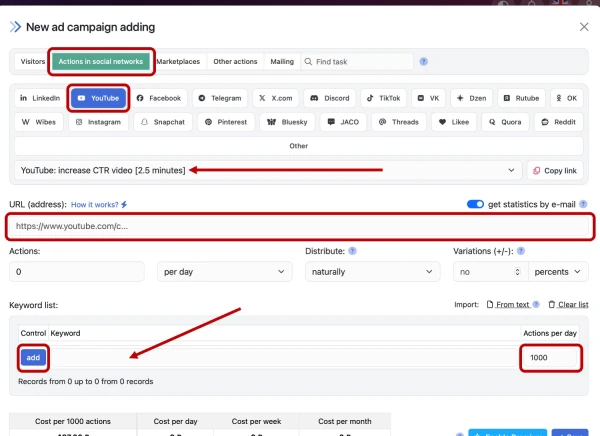Open the percents unit dropdown

point(558,272)
